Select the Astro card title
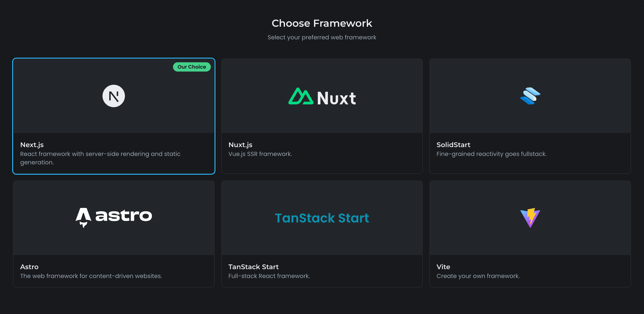 coord(29,267)
